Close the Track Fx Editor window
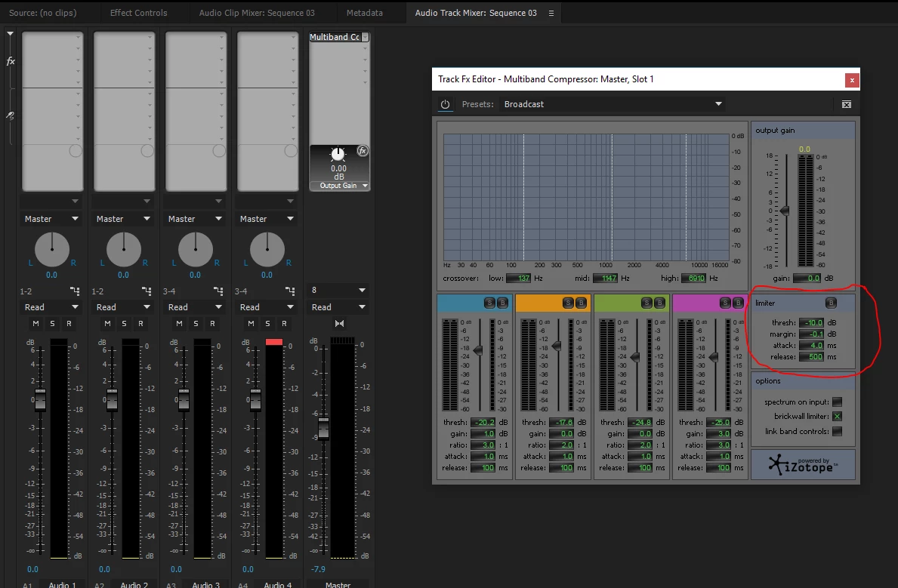 (x=852, y=79)
